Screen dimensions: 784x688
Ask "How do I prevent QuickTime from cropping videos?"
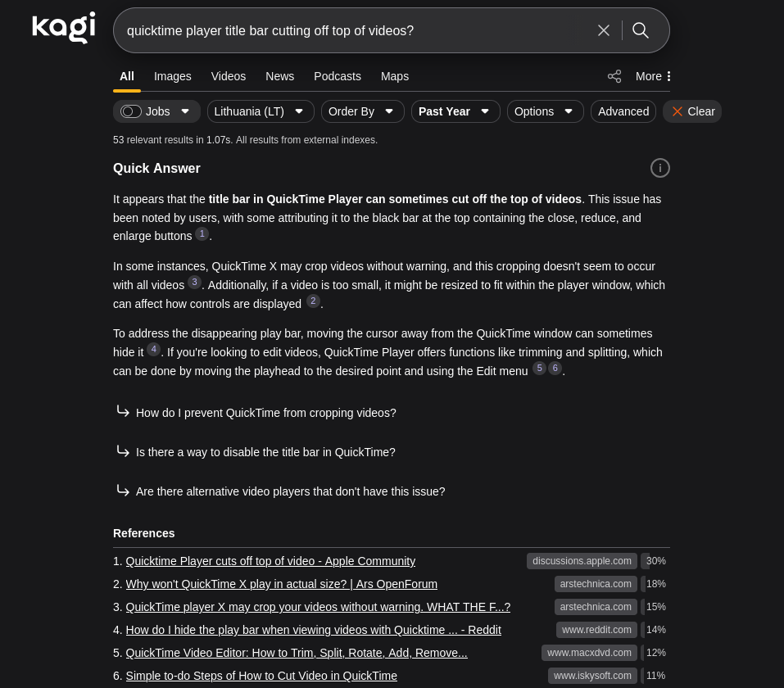[265, 413]
